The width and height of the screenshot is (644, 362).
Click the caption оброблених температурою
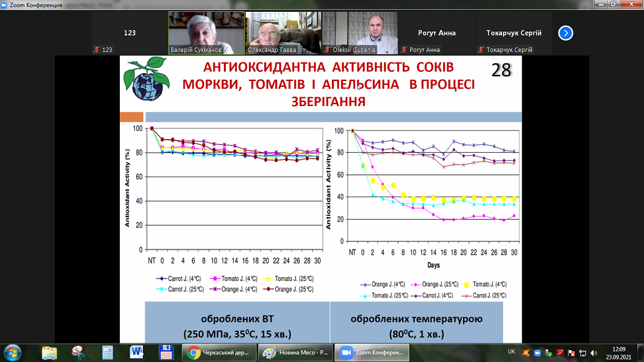pyautogui.click(x=416, y=319)
